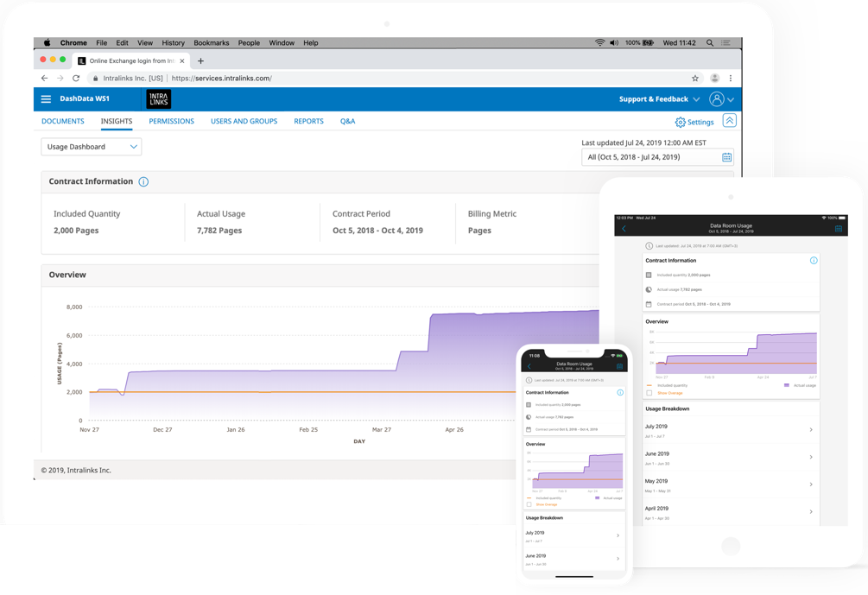Viewport: 868px width, 595px height.
Task: Click the address bar URL services.intralinks.com
Action: point(221,78)
